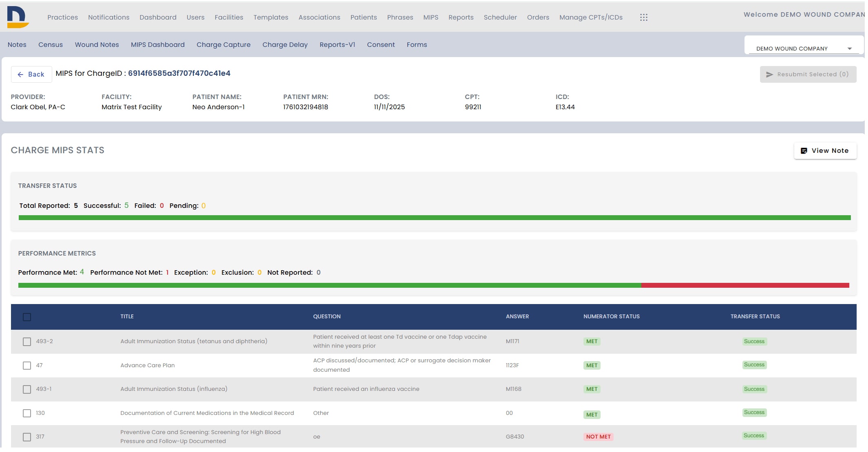Click the send arrow in Resubmit Selected
The height and width of the screenshot is (452, 868).
769,75
